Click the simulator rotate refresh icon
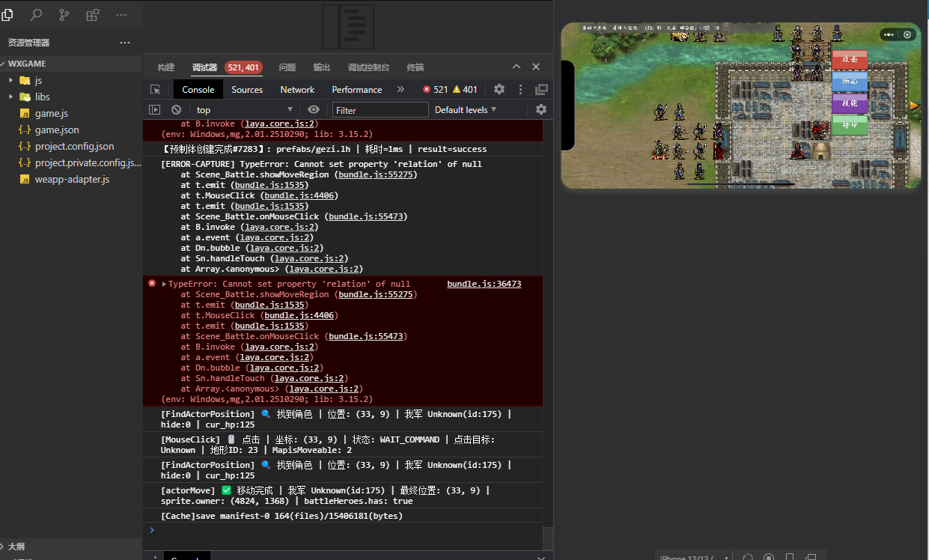 [x=747, y=556]
